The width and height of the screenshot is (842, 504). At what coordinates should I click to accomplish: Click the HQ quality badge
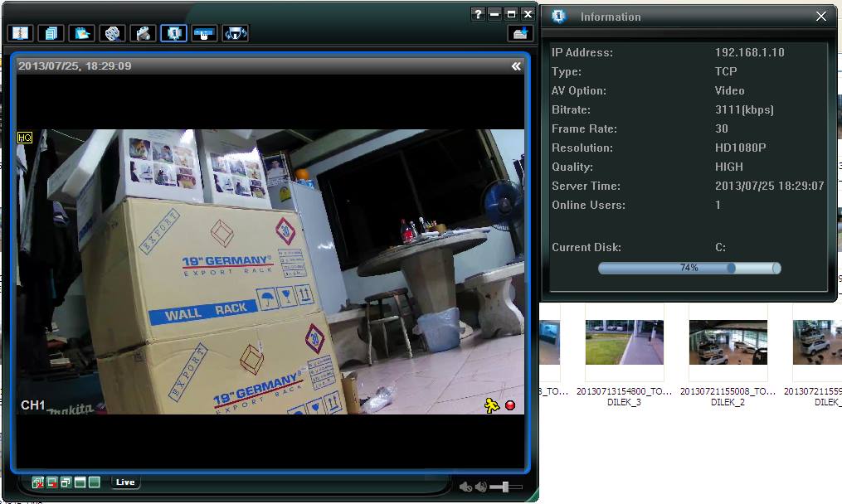pos(25,138)
